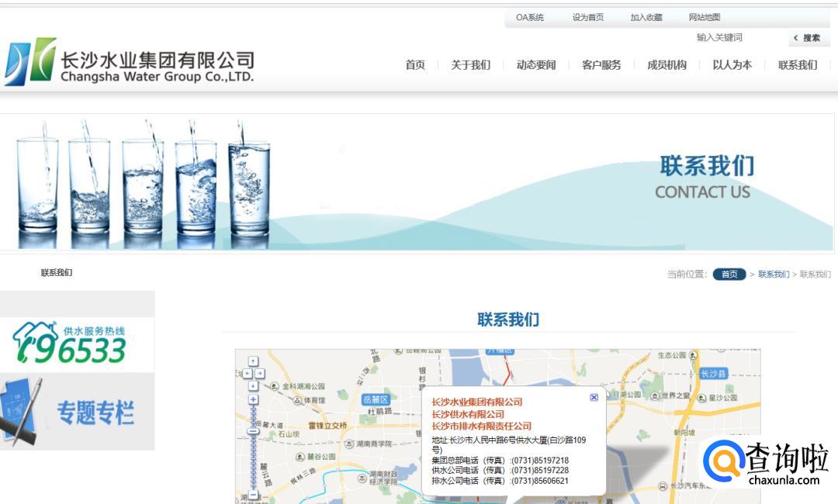The width and height of the screenshot is (838, 504).
Task: Click the map zoom slider handle
Action: point(253,431)
